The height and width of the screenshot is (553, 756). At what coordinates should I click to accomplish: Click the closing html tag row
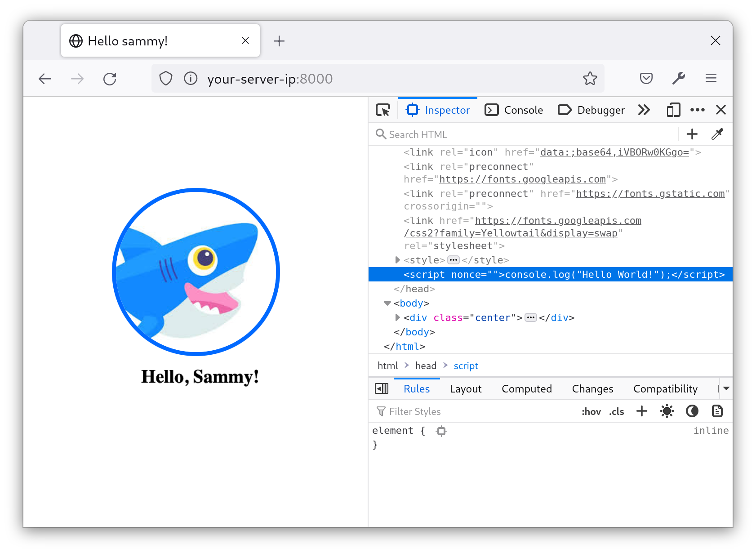click(x=551, y=347)
